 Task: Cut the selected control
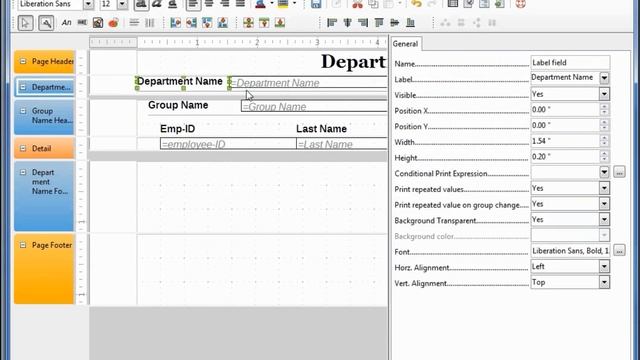pos(358,4)
